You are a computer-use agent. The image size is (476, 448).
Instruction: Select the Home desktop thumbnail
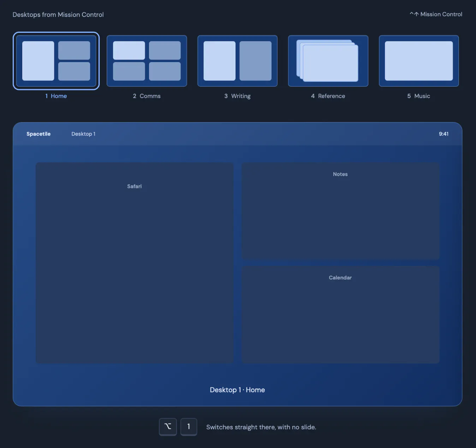tap(56, 61)
